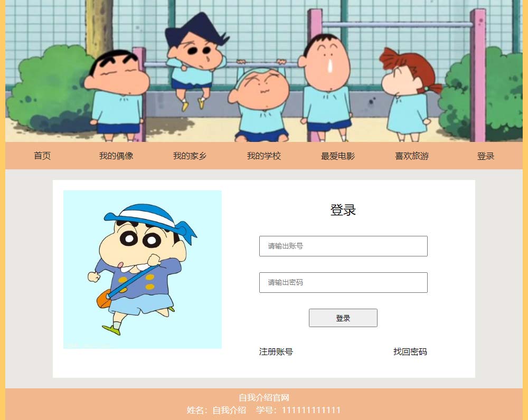Click the Shin-chan running cartoon image

point(143,269)
